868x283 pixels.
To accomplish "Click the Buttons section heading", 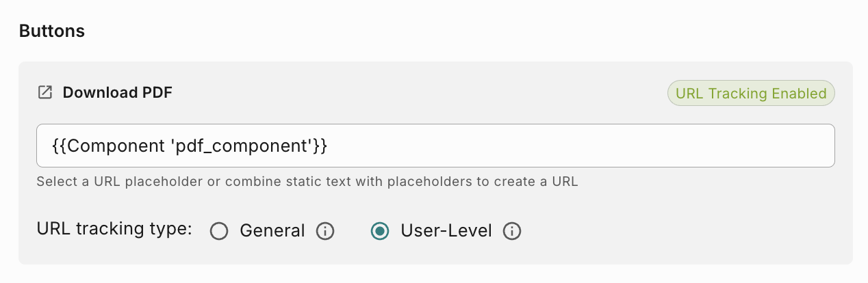I will point(52,31).
